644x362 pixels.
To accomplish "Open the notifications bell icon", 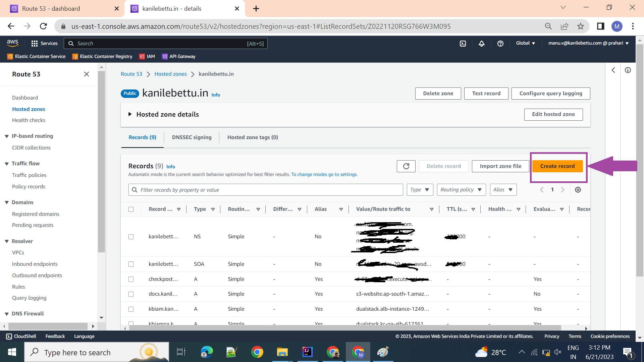I will (x=482, y=44).
